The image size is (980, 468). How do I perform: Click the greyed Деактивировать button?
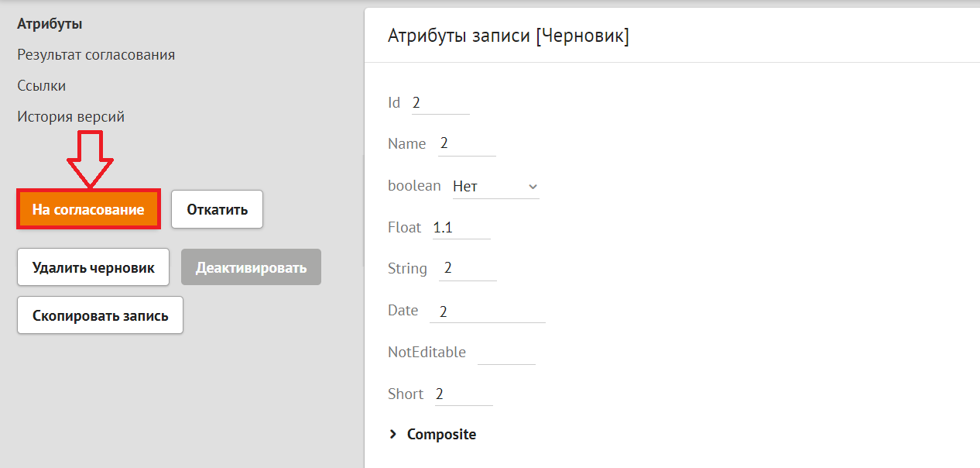[x=251, y=267]
